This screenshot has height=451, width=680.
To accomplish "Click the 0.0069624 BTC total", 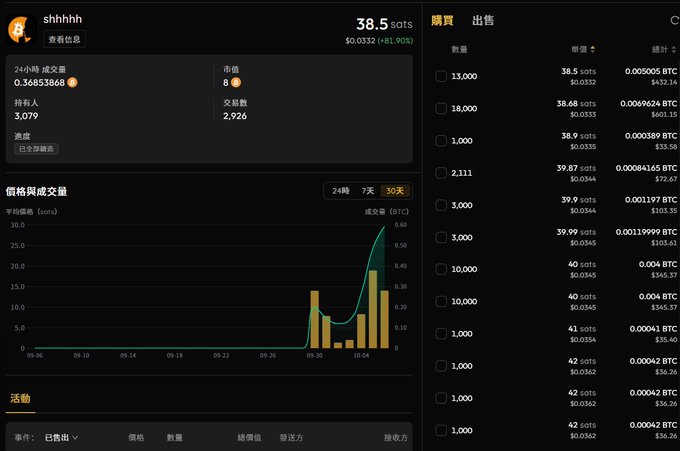I will tap(648, 103).
